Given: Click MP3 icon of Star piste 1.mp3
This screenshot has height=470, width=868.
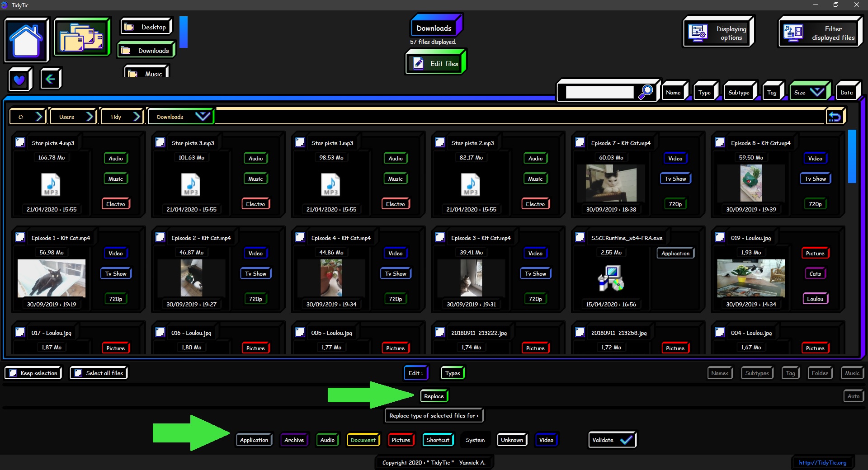Looking at the screenshot, I should (x=330, y=185).
